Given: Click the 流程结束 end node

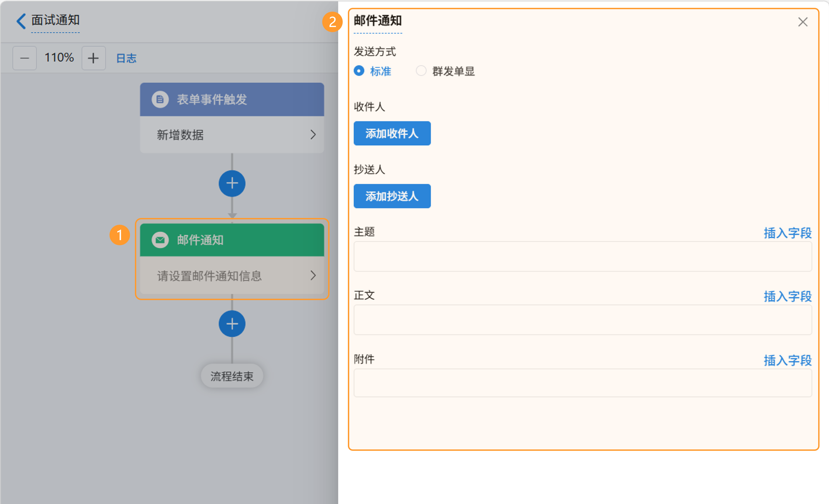Looking at the screenshot, I should tap(232, 376).
